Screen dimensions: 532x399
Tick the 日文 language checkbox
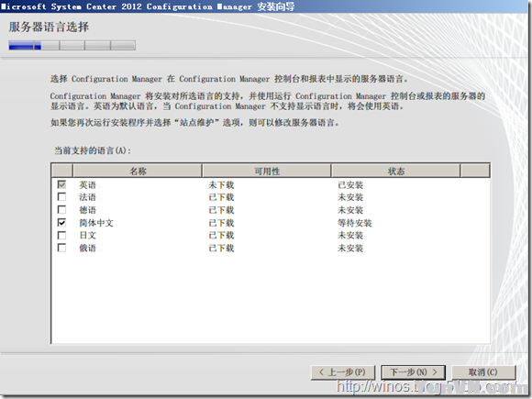coord(61,235)
